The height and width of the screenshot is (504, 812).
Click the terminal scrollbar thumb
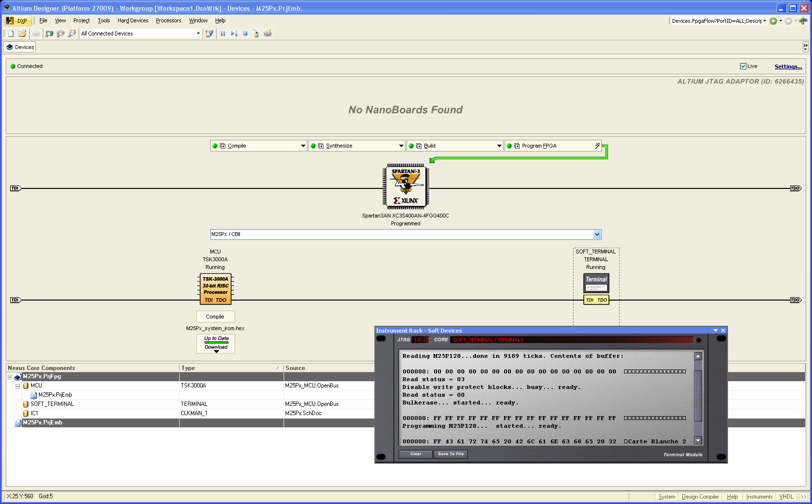pos(698,396)
